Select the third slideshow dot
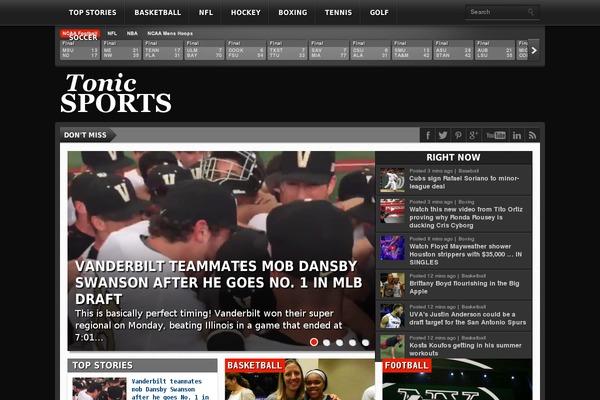 (x=339, y=343)
